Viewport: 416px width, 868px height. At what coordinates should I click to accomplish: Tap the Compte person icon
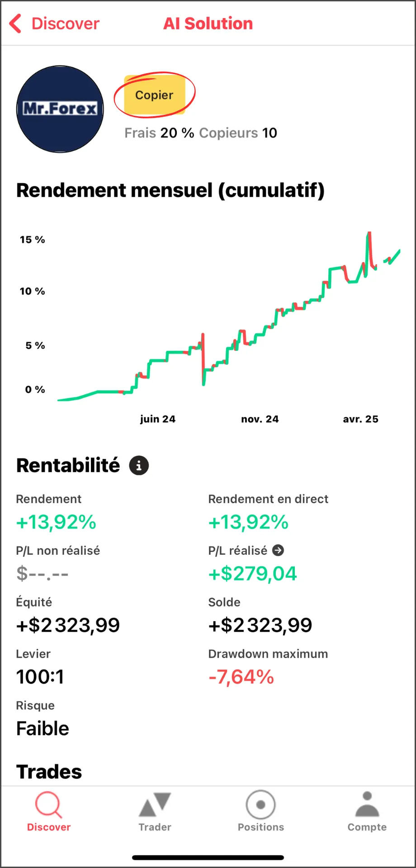click(x=367, y=805)
